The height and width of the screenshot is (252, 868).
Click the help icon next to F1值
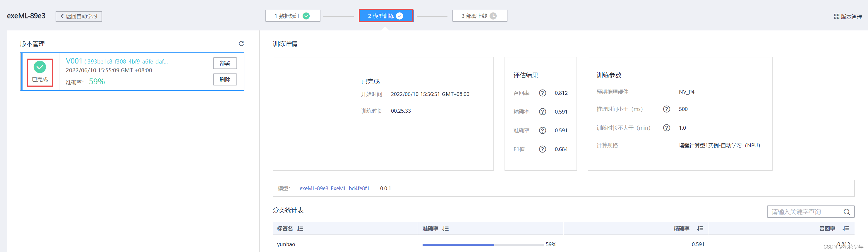pyautogui.click(x=543, y=149)
